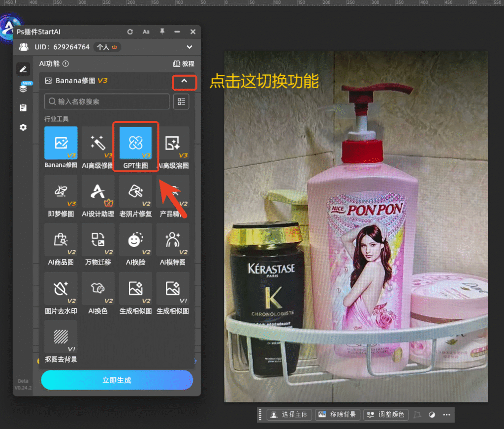Expand the UID account dropdown
This screenshot has width=504, height=429.
189,47
